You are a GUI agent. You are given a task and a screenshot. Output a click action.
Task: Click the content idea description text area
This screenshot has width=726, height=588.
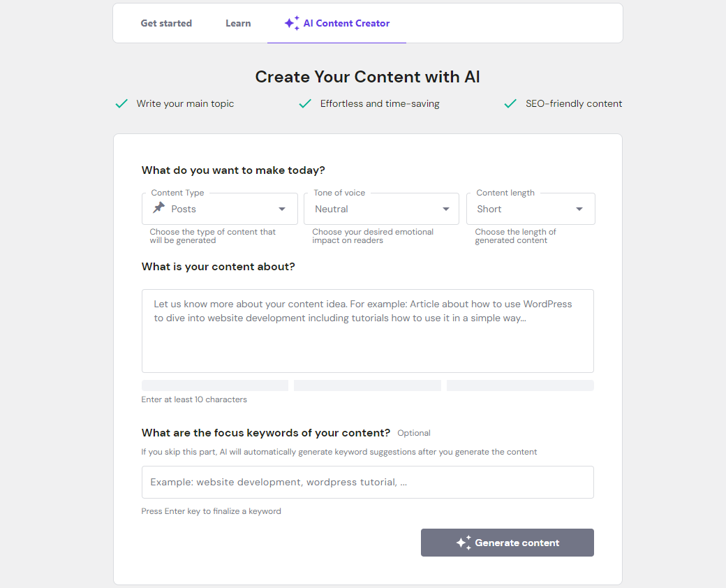coord(367,330)
